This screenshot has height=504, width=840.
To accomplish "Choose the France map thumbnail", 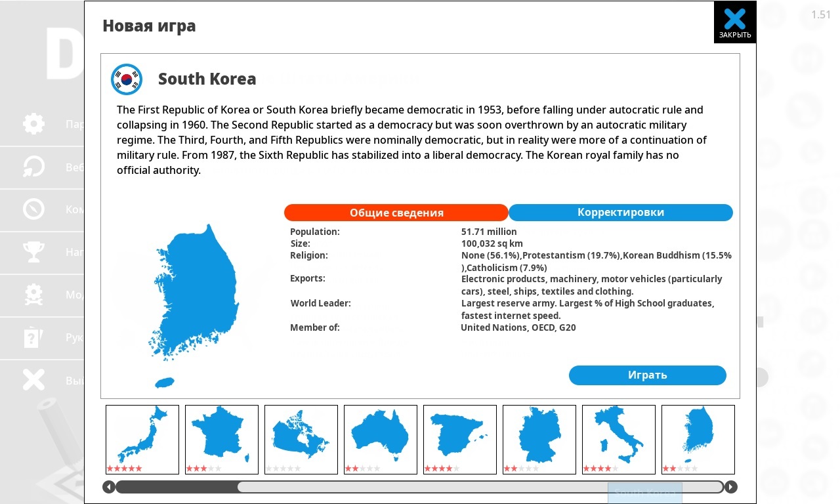I will (222, 440).
